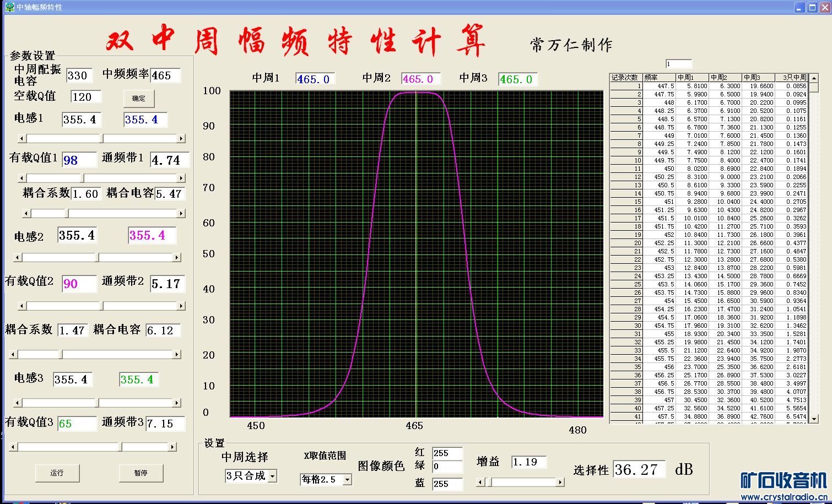Image resolution: width=832 pixels, height=504 pixels.
Task: Click the second 耦合系数 slider below 1.47
Action: (95, 354)
